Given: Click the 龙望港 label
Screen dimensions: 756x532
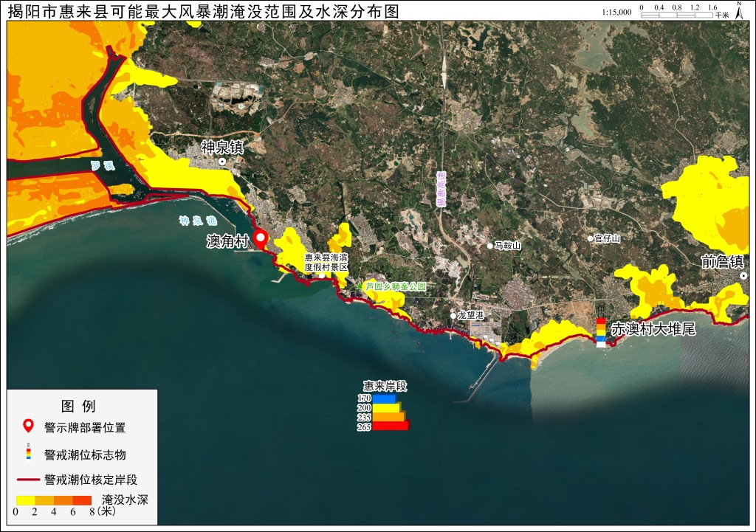Looking at the screenshot, I should (471, 315).
